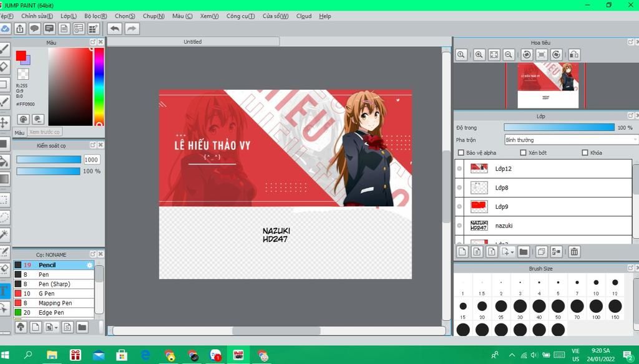Viewport: 639px width, 364px height.
Task: Add a new layer folder
Action: point(524,252)
